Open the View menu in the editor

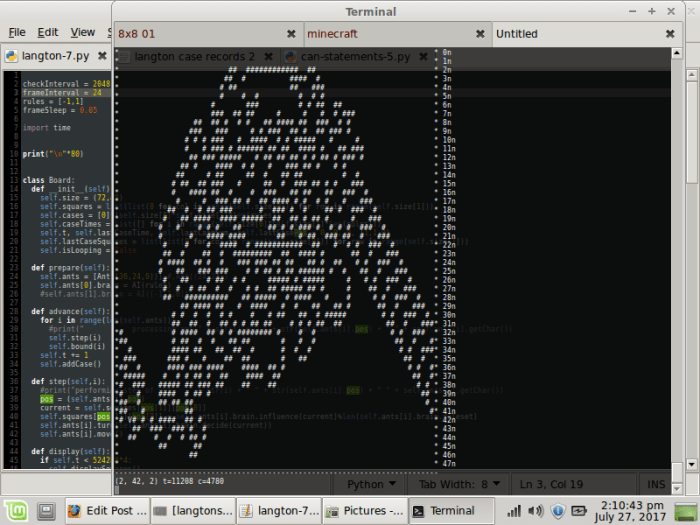point(83,32)
